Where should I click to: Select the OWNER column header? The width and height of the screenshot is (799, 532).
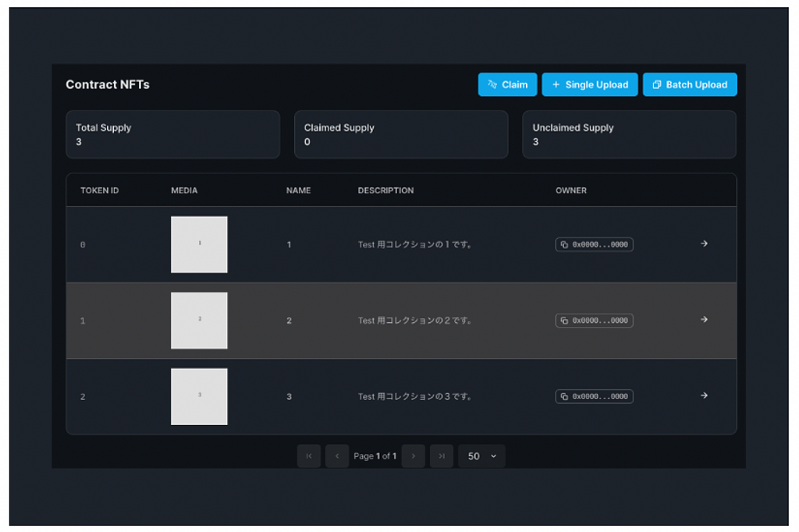(x=570, y=190)
